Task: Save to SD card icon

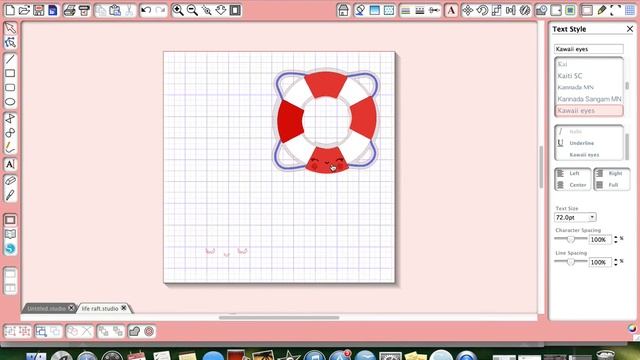Action: coord(53,10)
